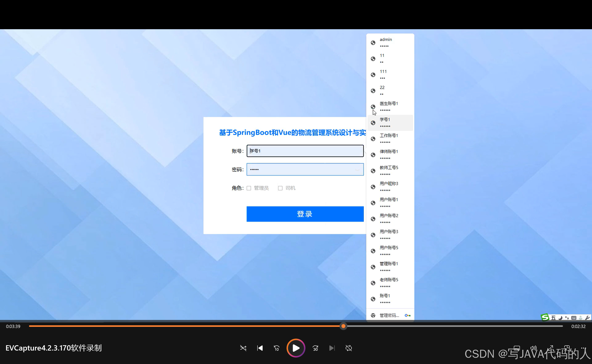Click the speaker volume icon

[533, 348]
